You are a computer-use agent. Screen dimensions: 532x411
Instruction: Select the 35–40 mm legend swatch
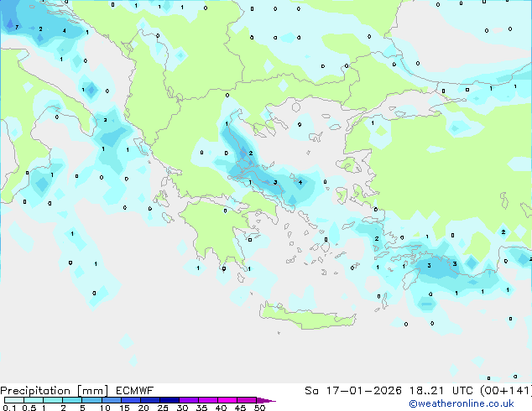[x=208, y=400]
